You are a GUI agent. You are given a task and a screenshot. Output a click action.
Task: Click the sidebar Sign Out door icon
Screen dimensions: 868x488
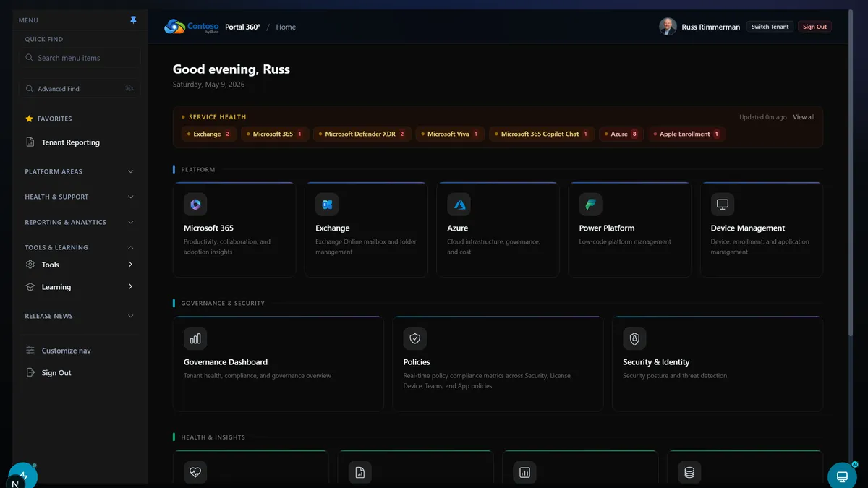coord(30,373)
